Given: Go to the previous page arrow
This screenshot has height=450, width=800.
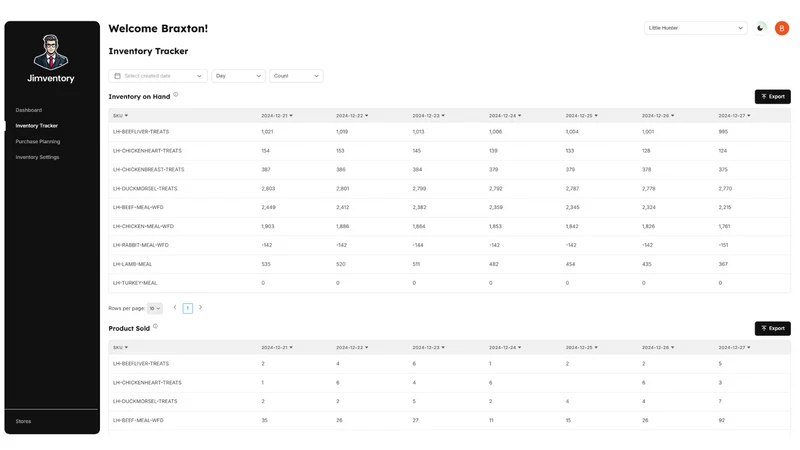Looking at the screenshot, I should pyautogui.click(x=175, y=307).
